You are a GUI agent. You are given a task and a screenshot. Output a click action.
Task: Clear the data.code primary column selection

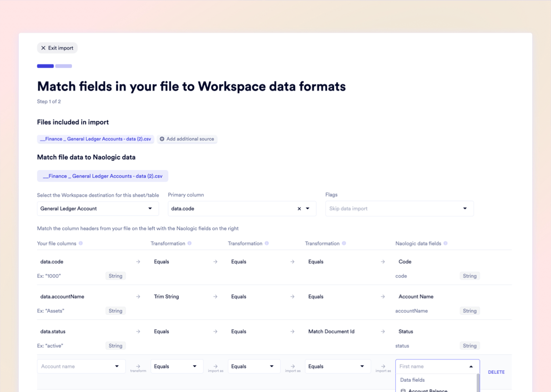tap(299, 208)
